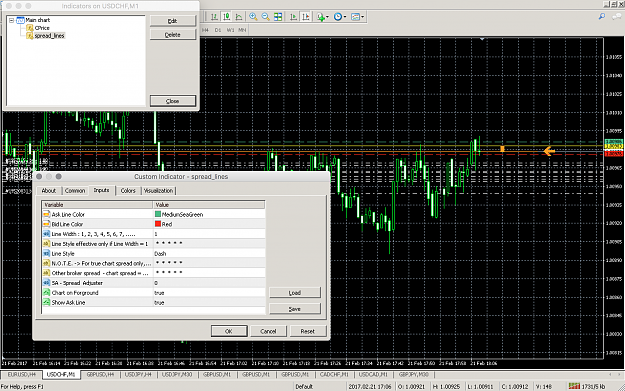The width and height of the screenshot is (625, 391).
Task: Switch to MN timeframe
Action: [x=242, y=30]
